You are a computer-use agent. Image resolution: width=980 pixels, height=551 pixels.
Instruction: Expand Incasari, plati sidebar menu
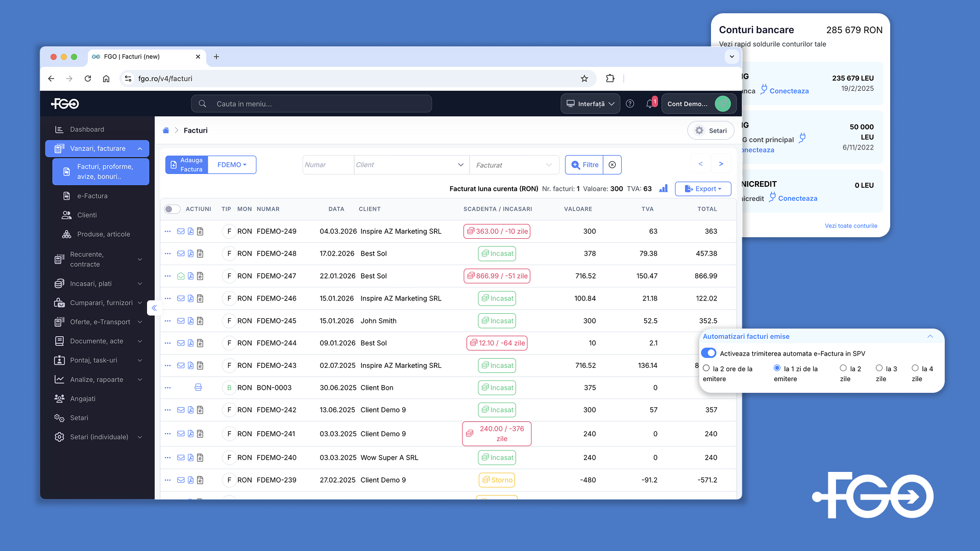pyautogui.click(x=97, y=284)
